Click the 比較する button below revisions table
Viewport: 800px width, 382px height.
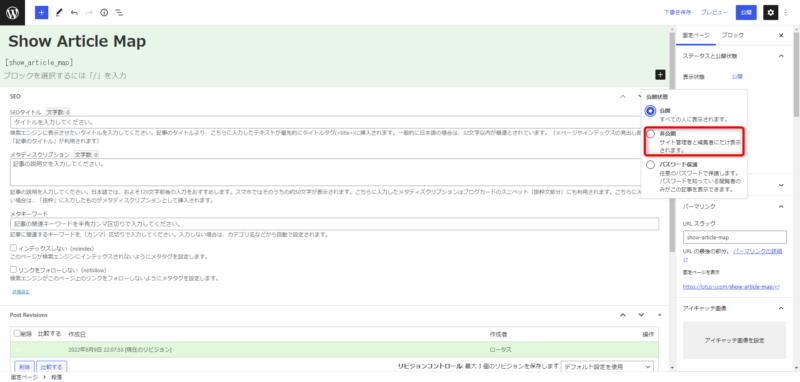(x=52, y=367)
